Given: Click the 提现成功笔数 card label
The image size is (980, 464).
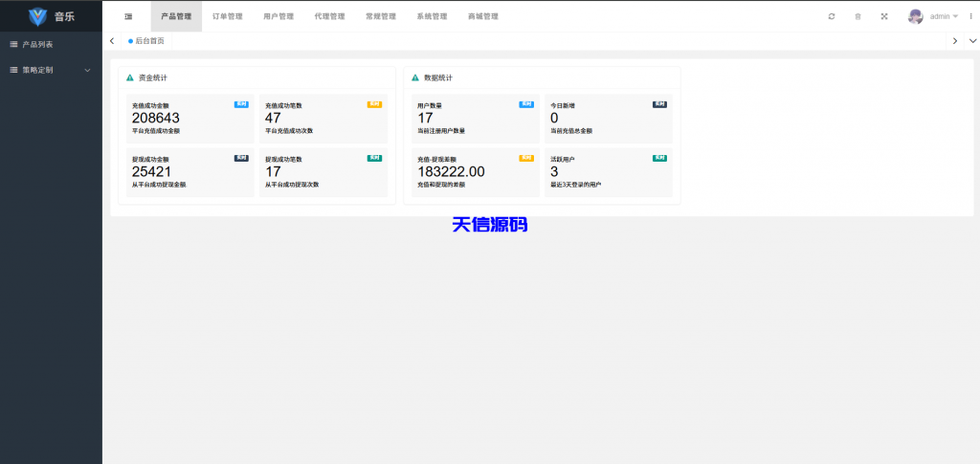Looking at the screenshot, I should coord(283,160).
